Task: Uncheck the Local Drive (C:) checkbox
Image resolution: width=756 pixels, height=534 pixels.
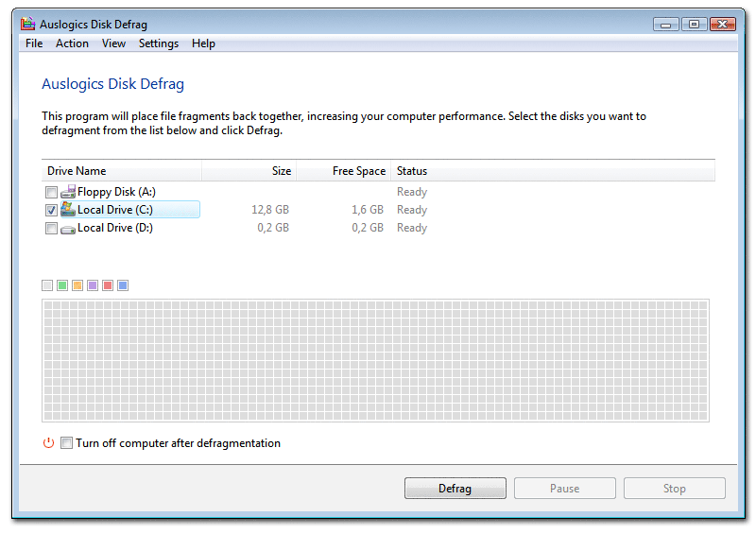Action: click(x=51, y=211)
